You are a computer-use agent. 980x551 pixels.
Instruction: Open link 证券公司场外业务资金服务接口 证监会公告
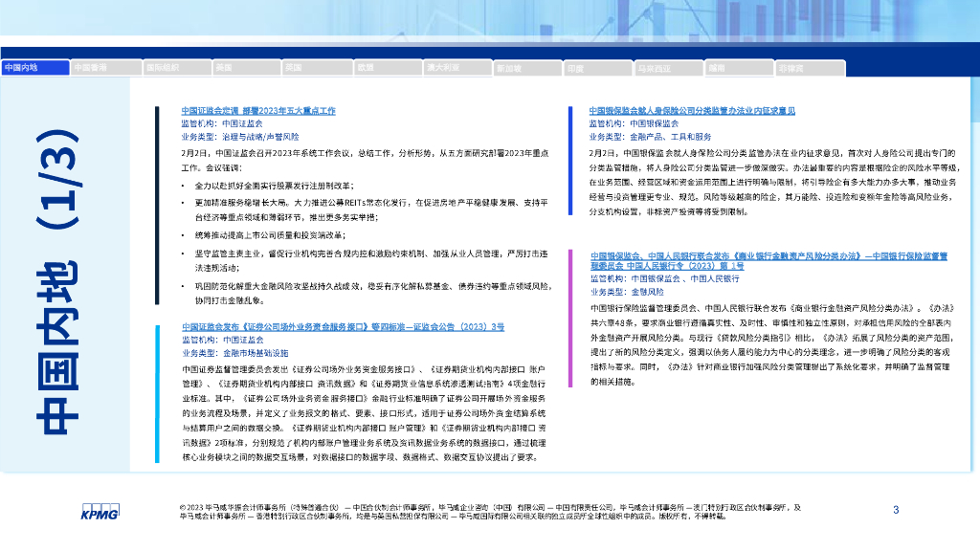344,327
